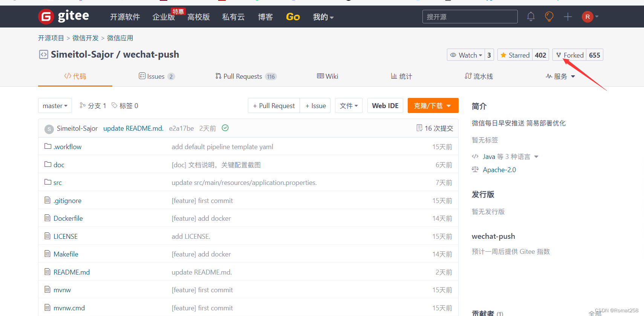The width and height of the screenshot is (644, 316).
Task: Switch to the 代码 tab
Action: click(75, 76)
